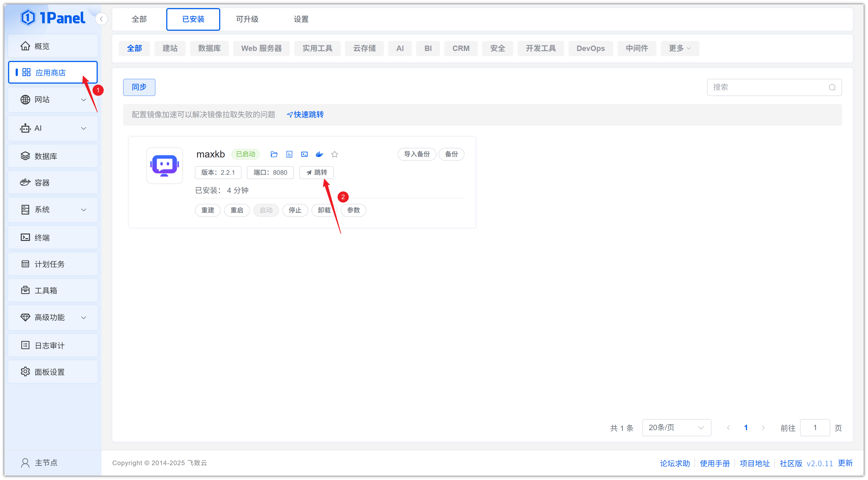The width and height of the screenshot is (868, 480).
Task: Open 容器 in the sidebar
Action: (42, 183)
